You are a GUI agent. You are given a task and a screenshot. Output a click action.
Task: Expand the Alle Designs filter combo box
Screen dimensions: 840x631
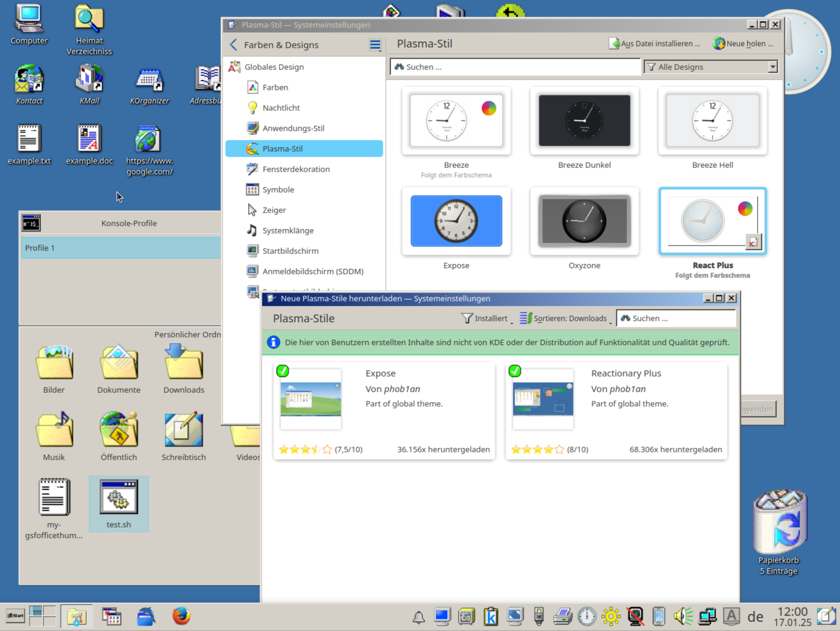pyautogui.click(x=711, y=67)
